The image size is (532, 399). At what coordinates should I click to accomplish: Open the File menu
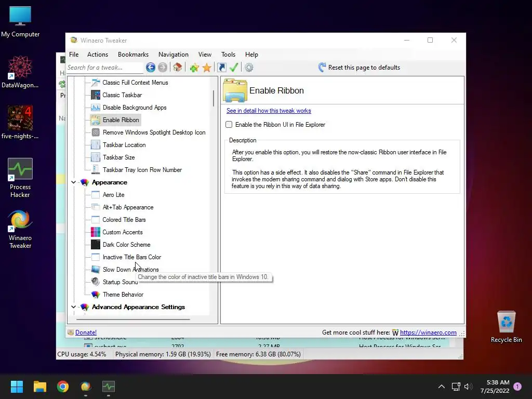pos(74,54)
